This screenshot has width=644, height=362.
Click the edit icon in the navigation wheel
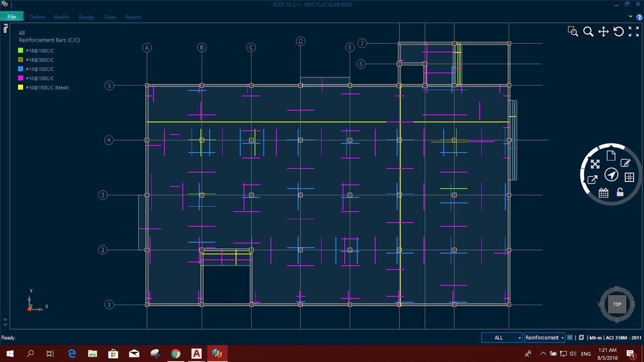pyautogui.click(x=625, y=163)
